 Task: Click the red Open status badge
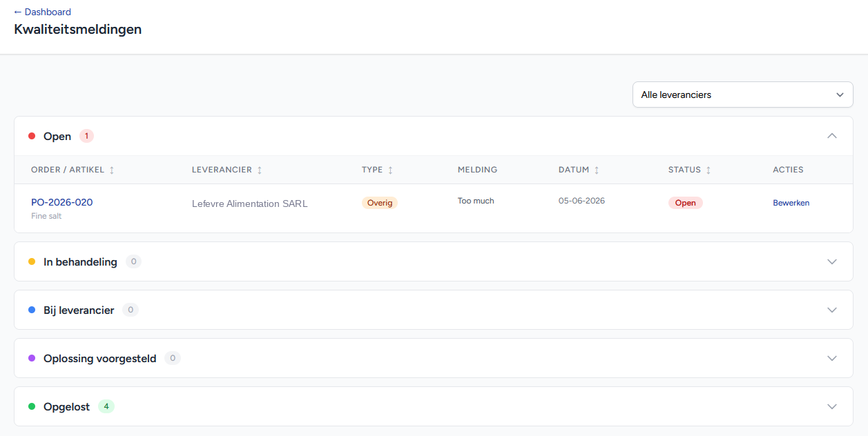click(x=685, y=203)
